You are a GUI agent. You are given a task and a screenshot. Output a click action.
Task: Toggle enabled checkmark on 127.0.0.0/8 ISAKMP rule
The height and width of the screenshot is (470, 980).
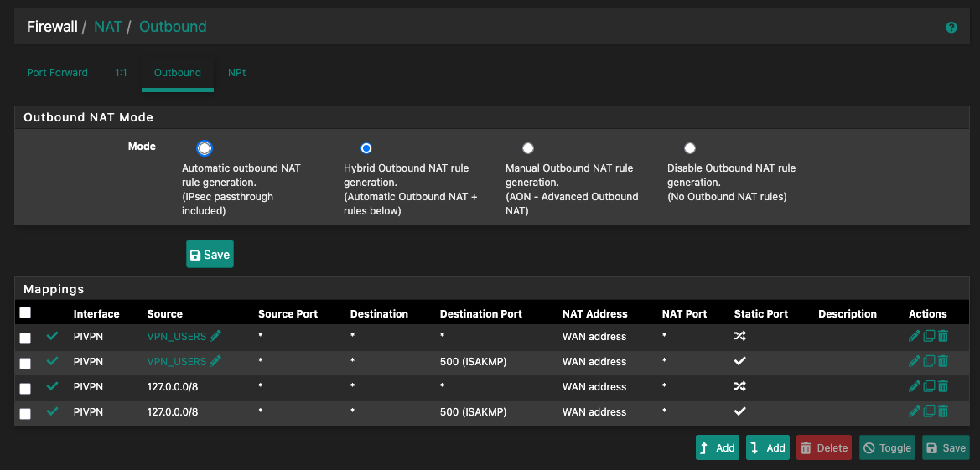53,411
